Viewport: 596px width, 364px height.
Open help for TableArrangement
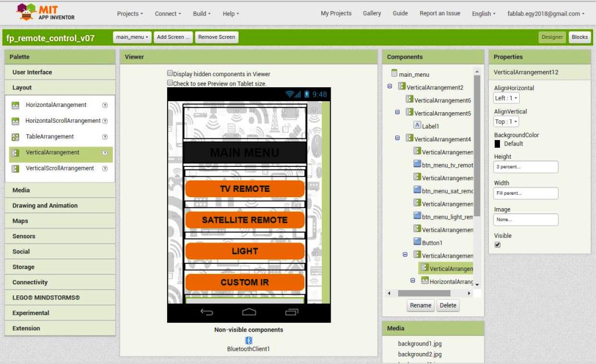105,137
